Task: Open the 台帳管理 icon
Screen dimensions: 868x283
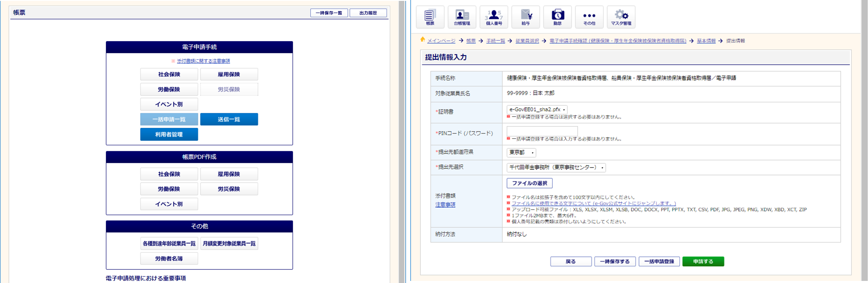Action: (x=462, y=17)
